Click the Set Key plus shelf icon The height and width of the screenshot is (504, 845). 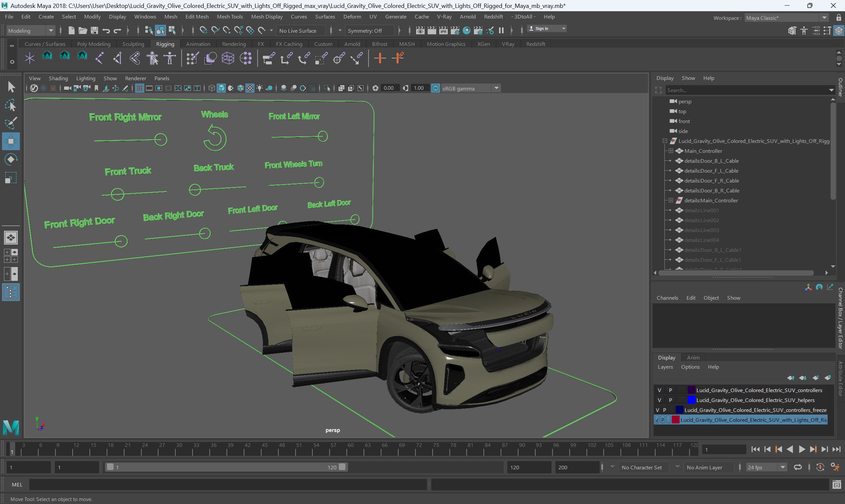(380, 58)
